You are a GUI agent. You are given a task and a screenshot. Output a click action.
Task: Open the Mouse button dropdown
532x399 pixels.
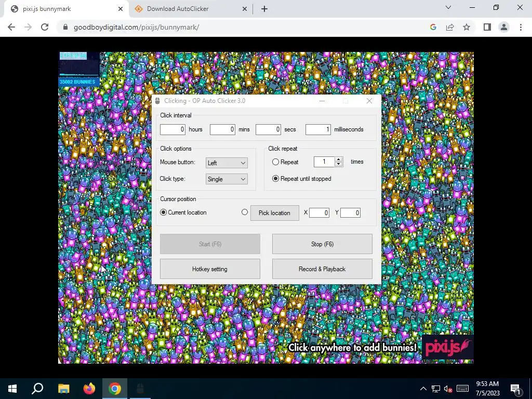click(227, 163)
